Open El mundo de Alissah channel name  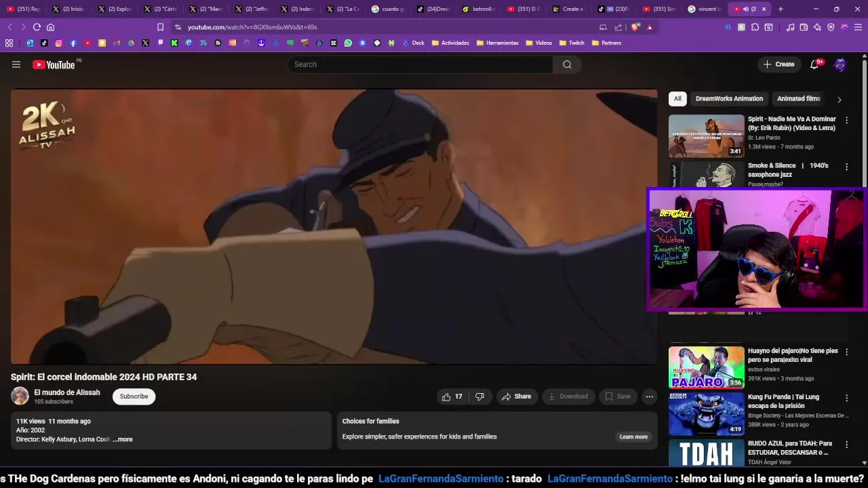[x=67, y=392]
